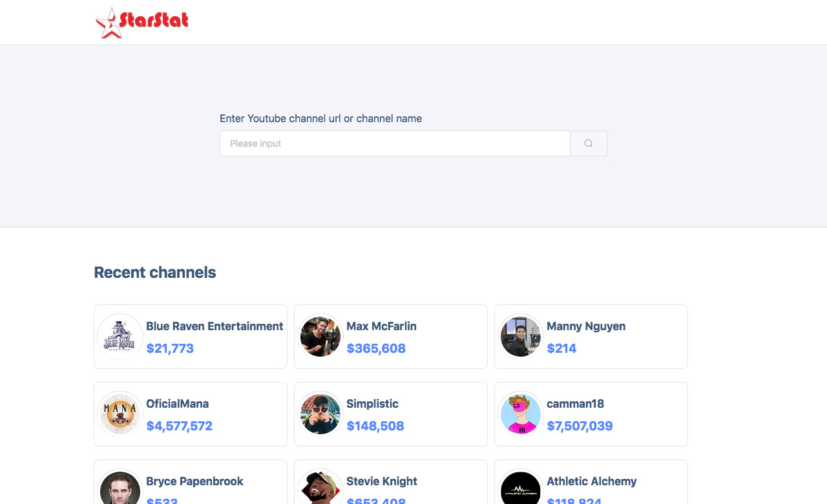Click the search magnifier icon button
827x504 pixels.
589,143
